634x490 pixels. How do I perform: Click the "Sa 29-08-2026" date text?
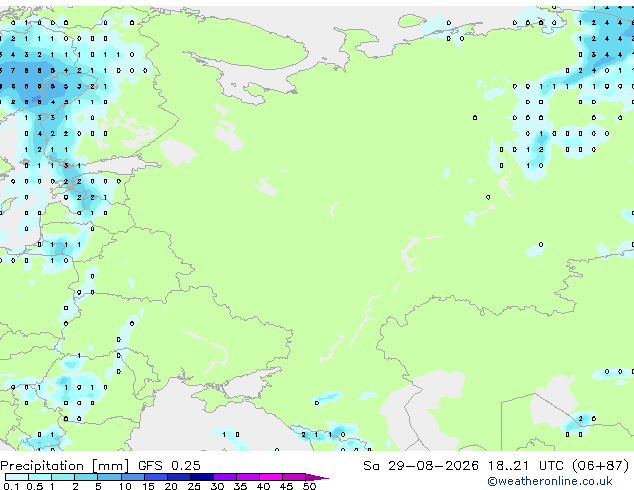(421, 466)
